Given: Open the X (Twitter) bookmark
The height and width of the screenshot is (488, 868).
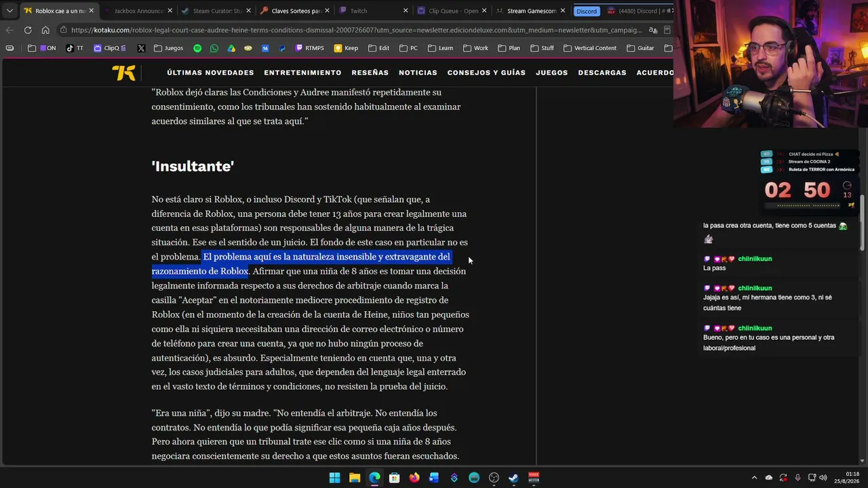Looking at the screenshot, I should pos(141,48).
